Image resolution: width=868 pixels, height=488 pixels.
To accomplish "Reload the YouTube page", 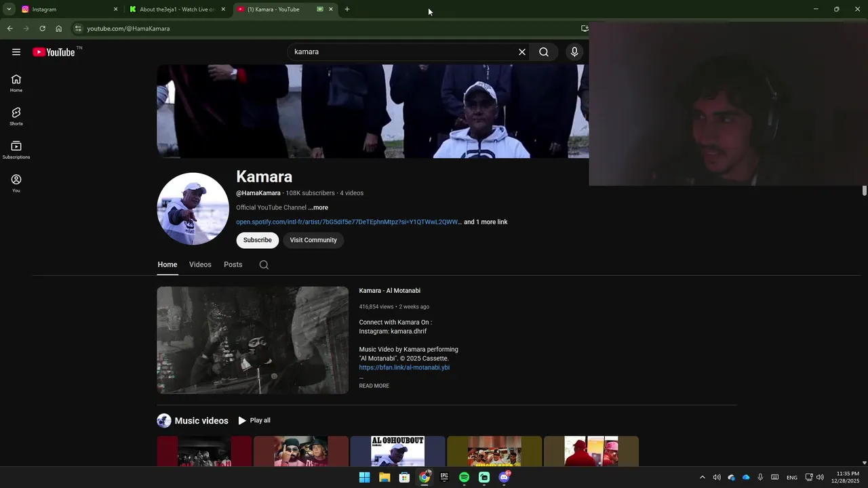I will [x=42, y=28].
